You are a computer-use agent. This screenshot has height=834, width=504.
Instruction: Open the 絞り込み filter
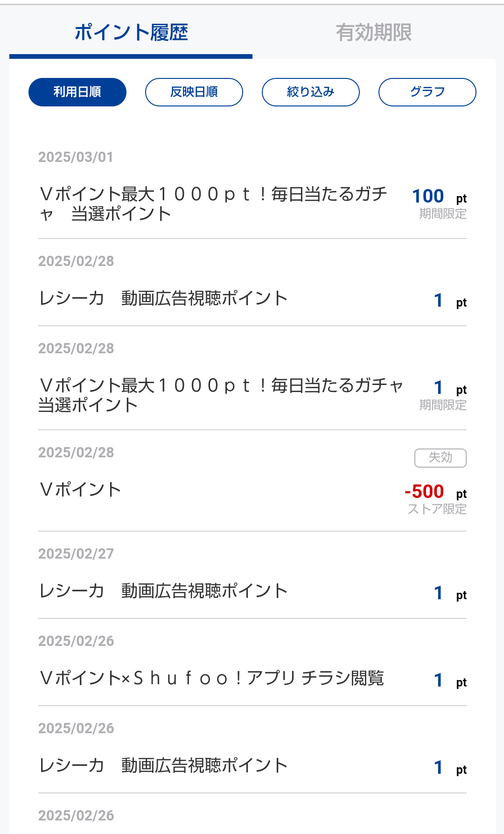(311, 92)
